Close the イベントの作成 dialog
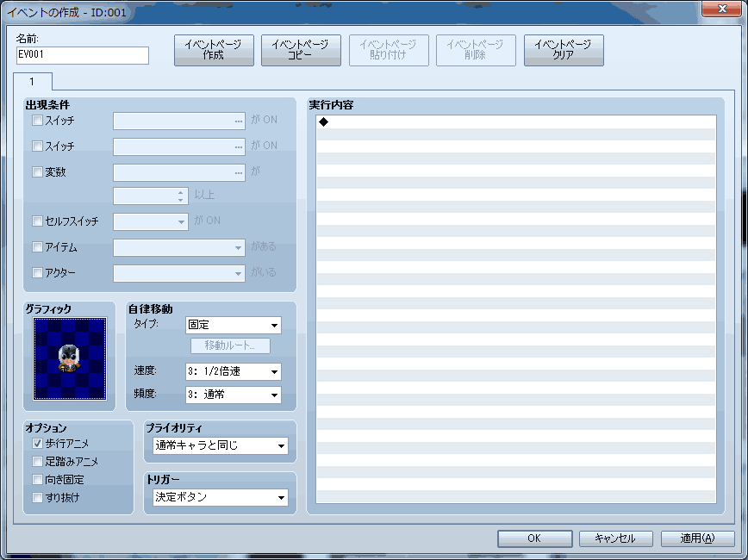This screenshot has width=748, height=560. (722, 9)
